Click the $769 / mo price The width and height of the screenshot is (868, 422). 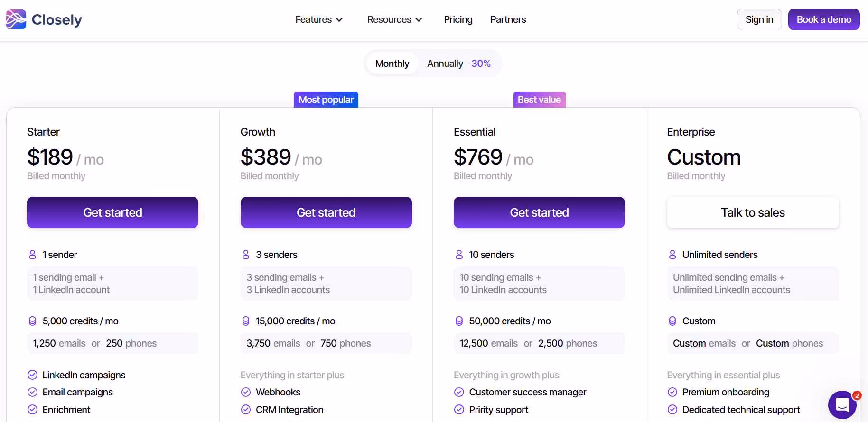pos(494,157)
